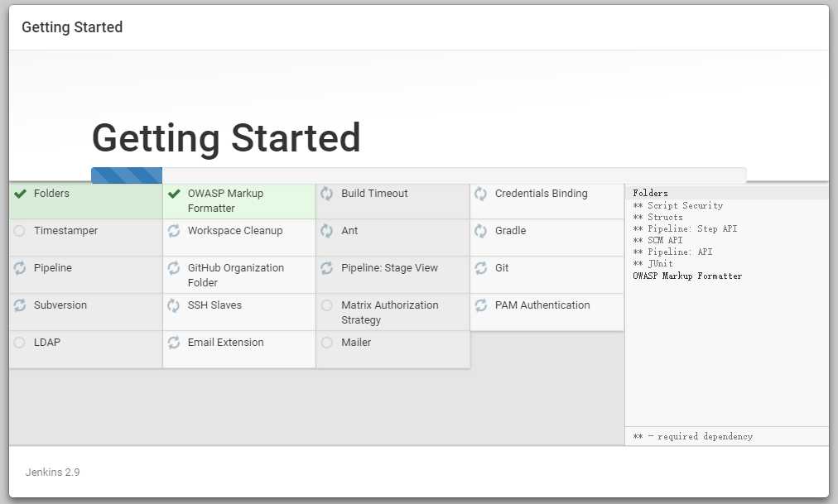Click the Email Extension plugin label
Image resolution: width=838 pixels, height=504 pixels.
pos(225,343)
